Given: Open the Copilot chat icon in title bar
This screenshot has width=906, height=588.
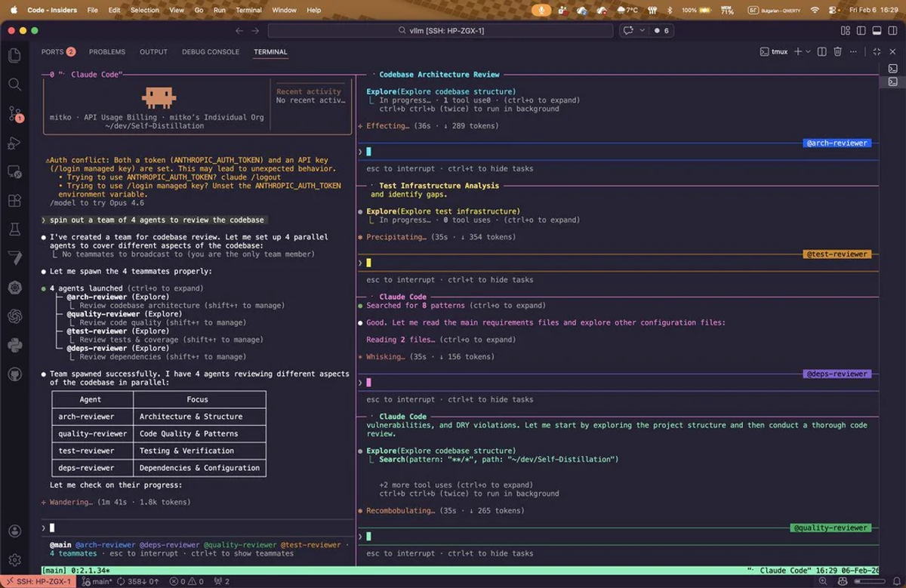Looking at the screenshot, I should click(x=627, y=31).
